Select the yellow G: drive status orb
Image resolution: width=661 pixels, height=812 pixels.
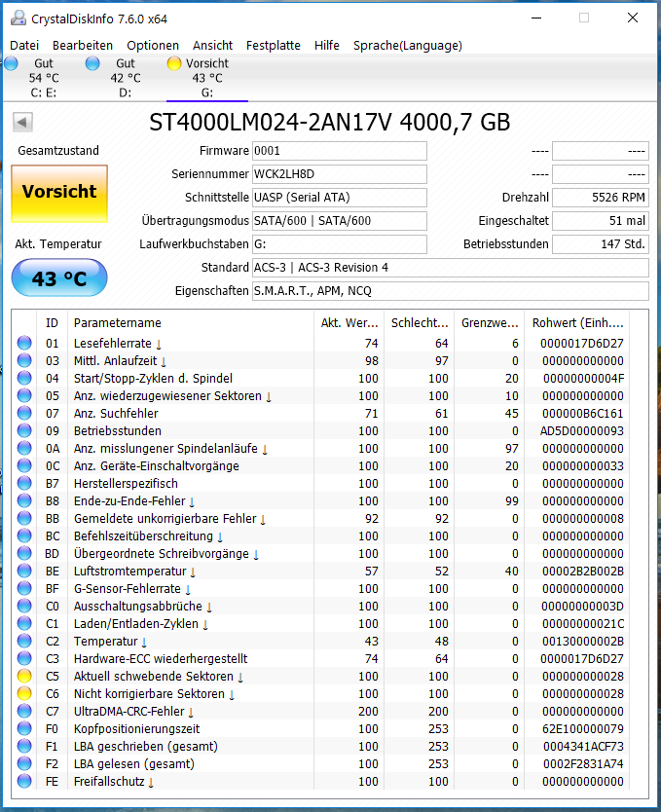coord(174,63)
